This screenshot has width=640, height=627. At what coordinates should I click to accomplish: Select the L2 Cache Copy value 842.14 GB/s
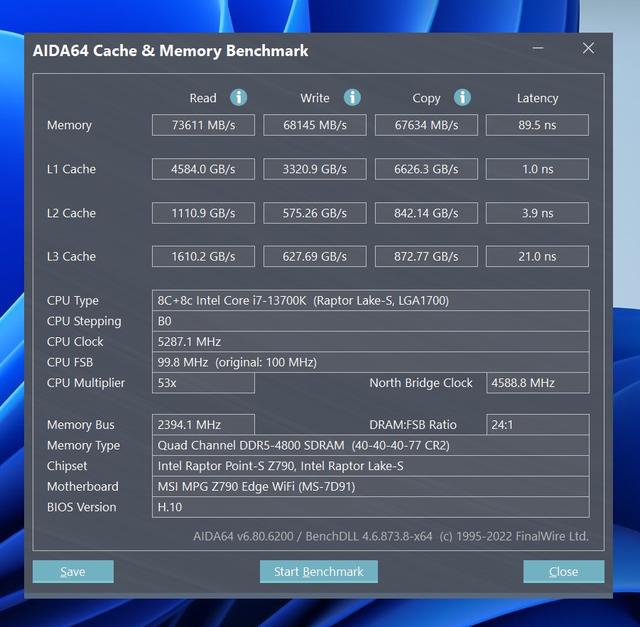(x=426, y=213)
